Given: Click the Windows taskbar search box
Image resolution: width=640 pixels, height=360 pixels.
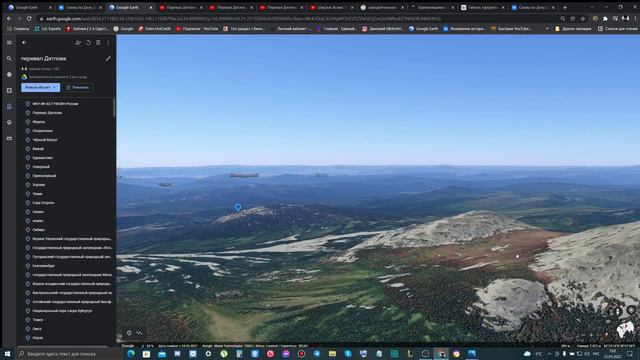Looking at the screenshot, I should point(69,354).
